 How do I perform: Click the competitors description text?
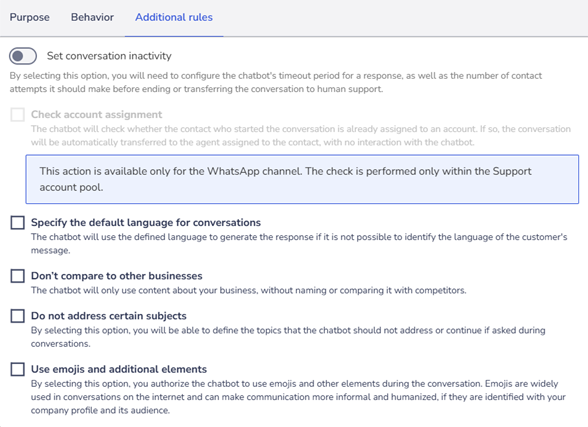[x=249, y=291]
